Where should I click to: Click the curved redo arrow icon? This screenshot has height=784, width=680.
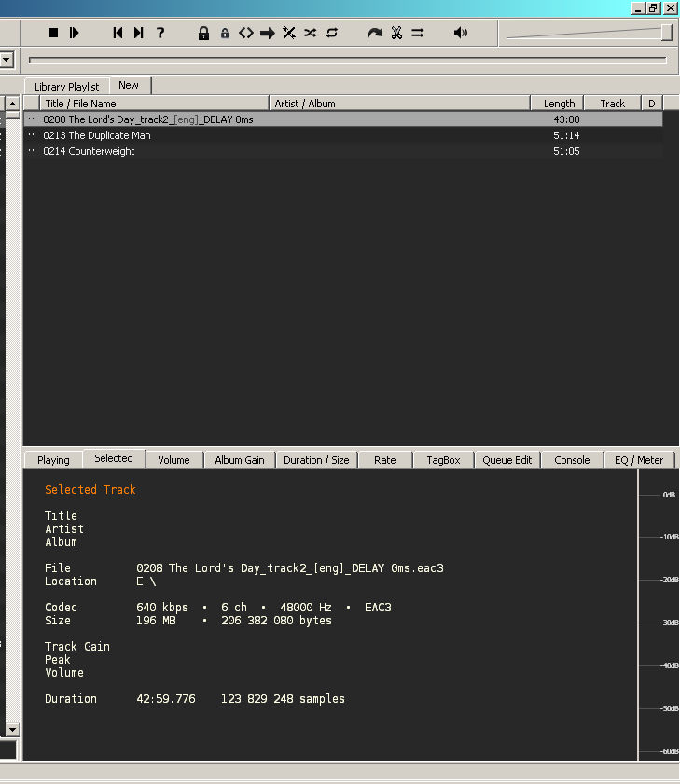375,33
